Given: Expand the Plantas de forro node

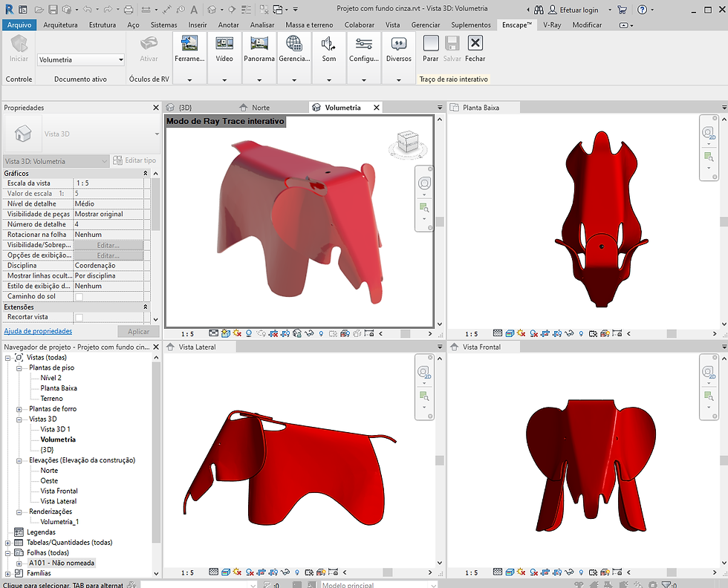Looking at the screenshot, I should [19, 409].
